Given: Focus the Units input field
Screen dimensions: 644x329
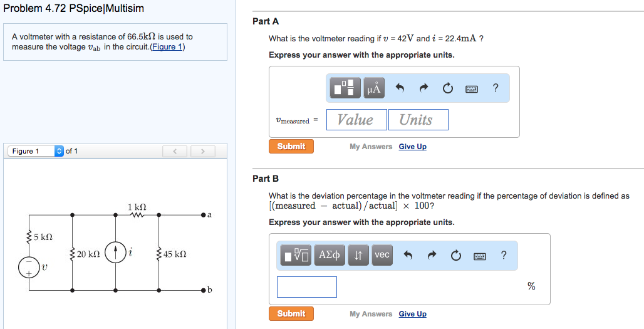Looking at the screenshot, I should coord(418,120).
